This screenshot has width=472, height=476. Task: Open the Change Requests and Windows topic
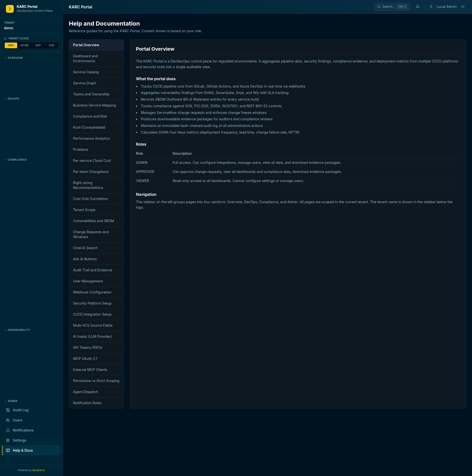point(96,235)
